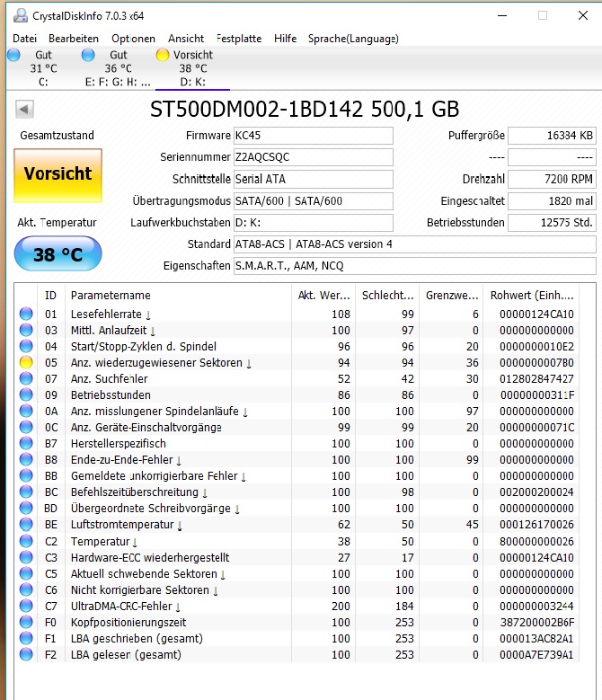Screen dimensions: 602x700
Task: Click the blue status icon for drive E: F: G: H:
Action: 88,55
